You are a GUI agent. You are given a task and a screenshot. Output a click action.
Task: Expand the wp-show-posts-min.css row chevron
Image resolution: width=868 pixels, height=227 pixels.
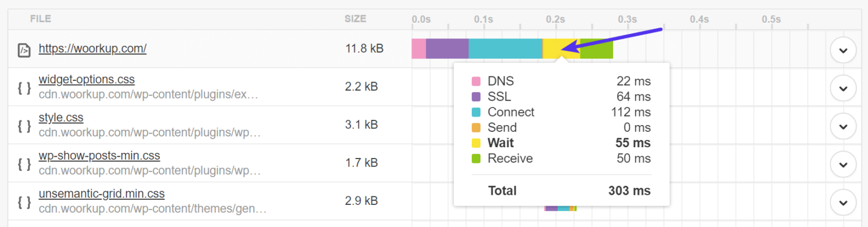pyautogui.click(x=843, y=164)
